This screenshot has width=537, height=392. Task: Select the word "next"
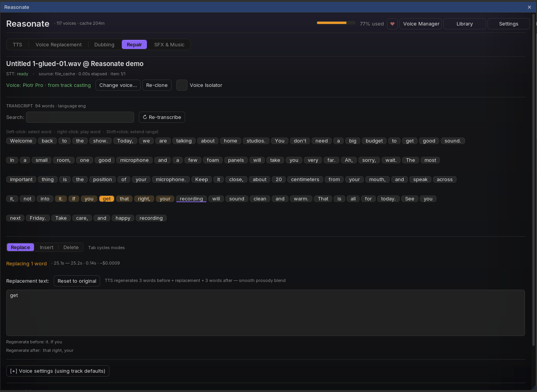(x=15, y=218)
